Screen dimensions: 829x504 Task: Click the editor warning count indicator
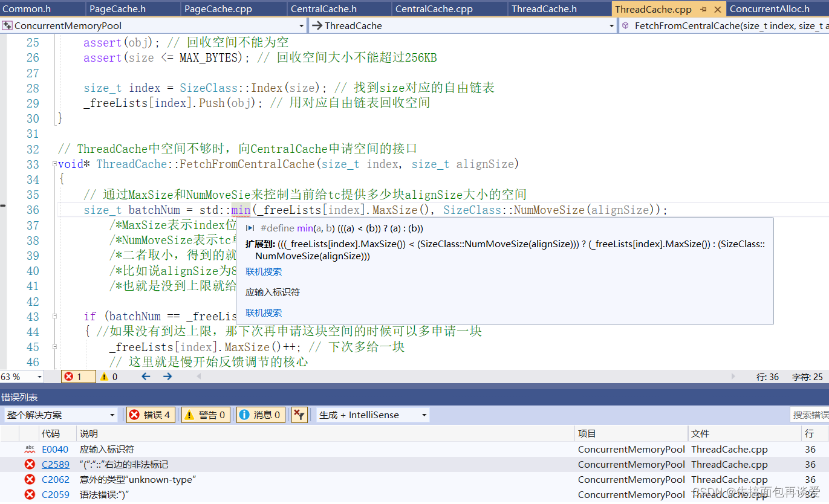(x=109, y=376)
